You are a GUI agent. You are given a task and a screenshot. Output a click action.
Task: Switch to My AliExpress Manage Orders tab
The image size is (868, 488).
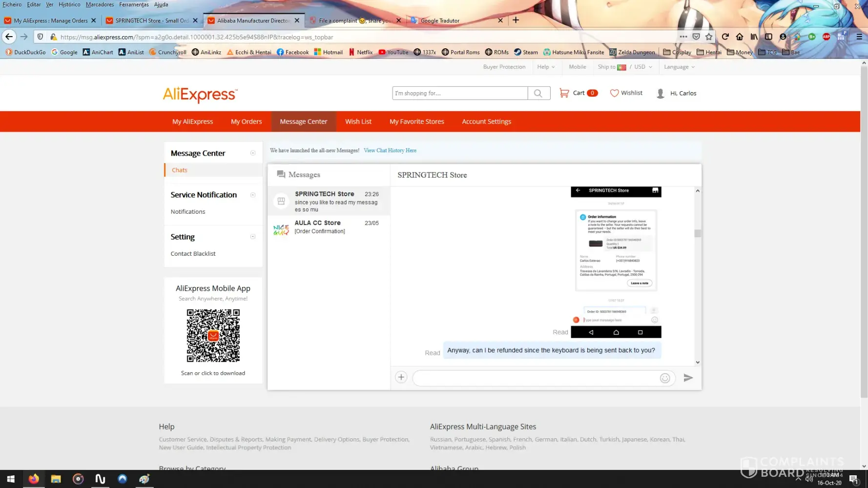(x=50, y=20)
